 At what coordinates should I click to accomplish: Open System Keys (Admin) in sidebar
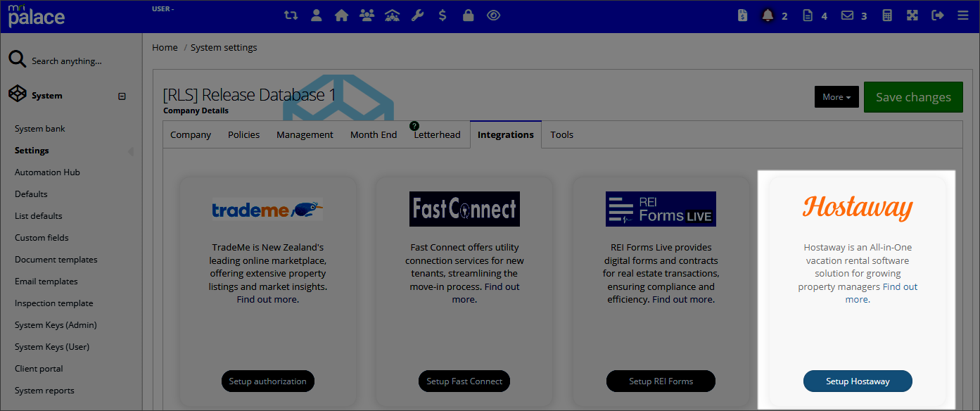pos(56,325)
